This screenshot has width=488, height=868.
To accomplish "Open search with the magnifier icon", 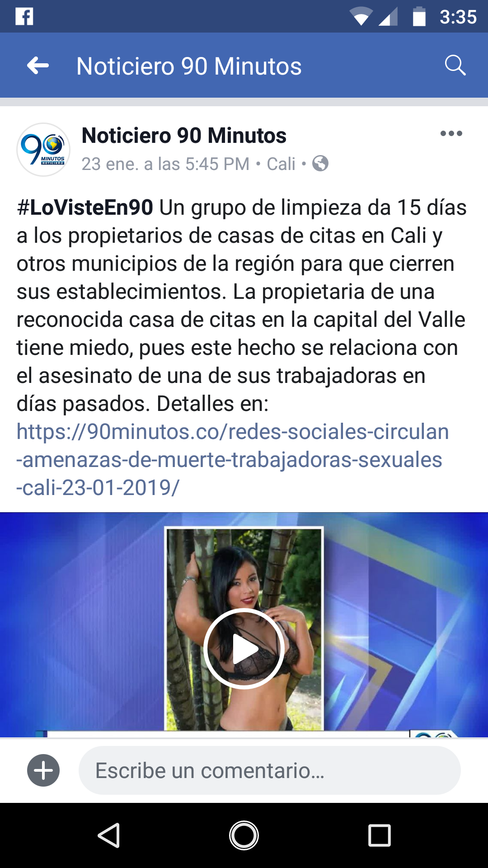I will [x=455, y=66].
